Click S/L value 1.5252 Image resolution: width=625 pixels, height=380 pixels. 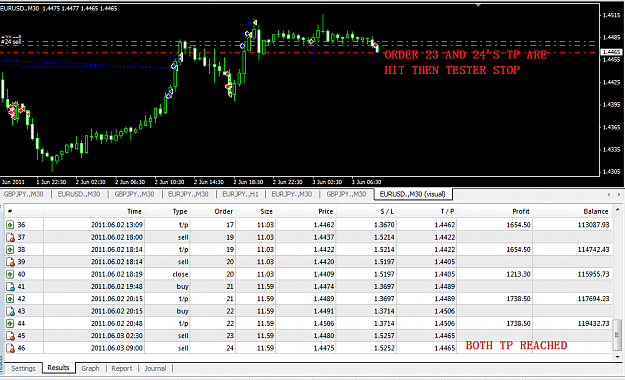pyautogui.click(x=384, y=348)
